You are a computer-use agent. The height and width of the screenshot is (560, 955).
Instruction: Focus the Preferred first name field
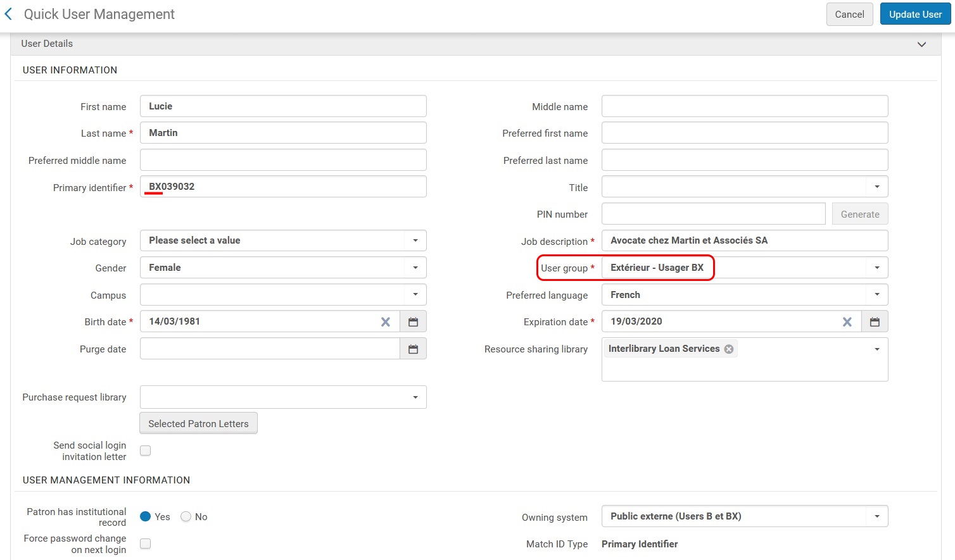(745, 133)
